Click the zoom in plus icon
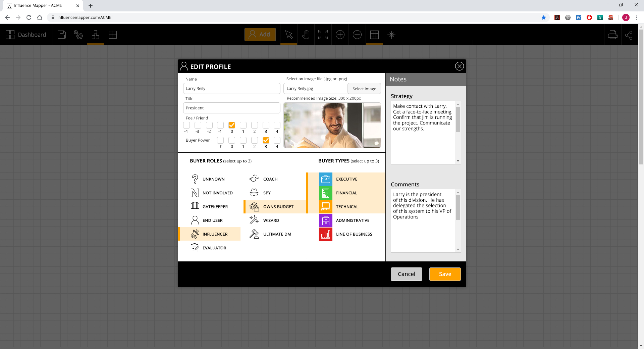Image resolution: width=644 pixels, height=349 pixels. coord(340,35)
